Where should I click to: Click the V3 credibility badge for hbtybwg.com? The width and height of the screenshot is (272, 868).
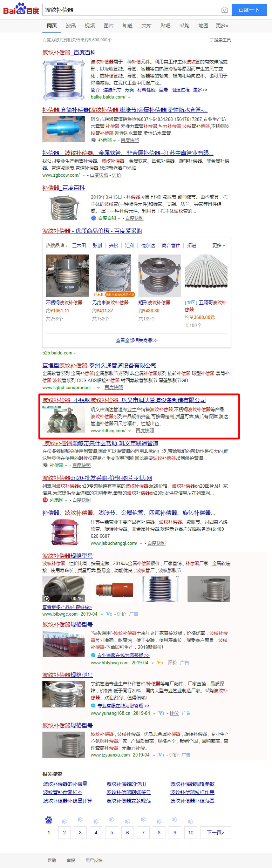[160, 663]
